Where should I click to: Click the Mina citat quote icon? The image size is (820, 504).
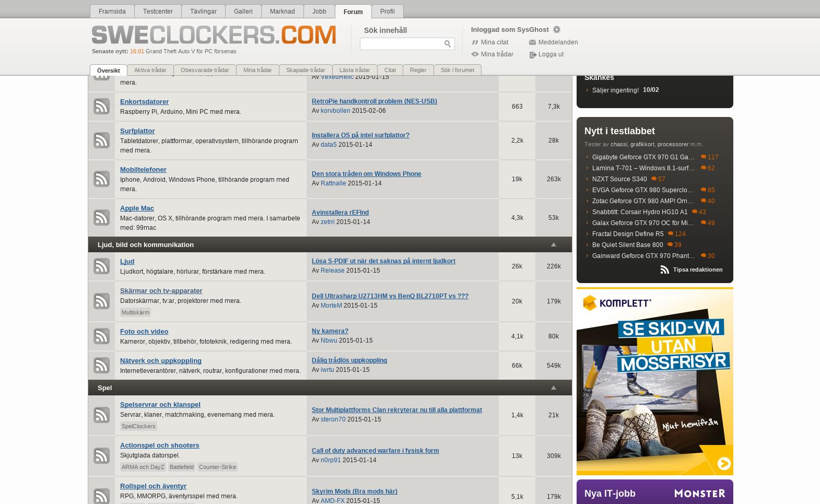[x=475, y=42]
